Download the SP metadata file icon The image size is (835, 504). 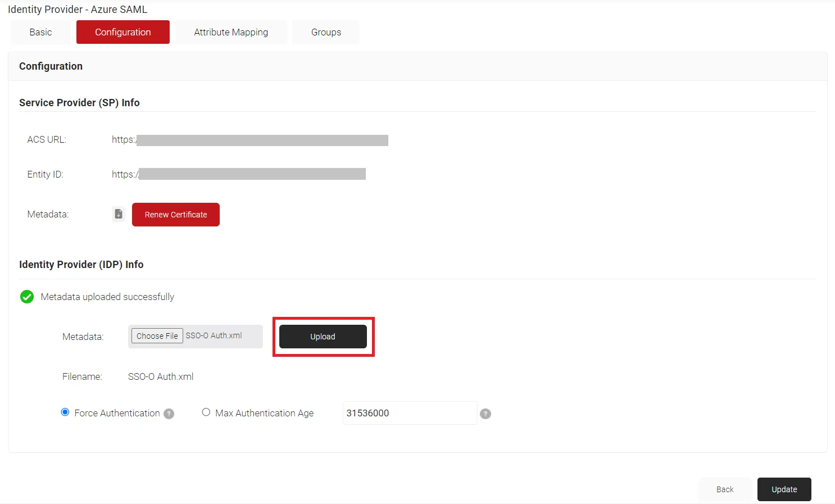point(119,214)
